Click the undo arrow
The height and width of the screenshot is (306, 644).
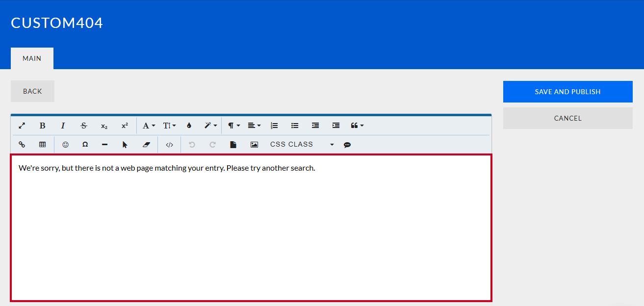coord(192,145)
